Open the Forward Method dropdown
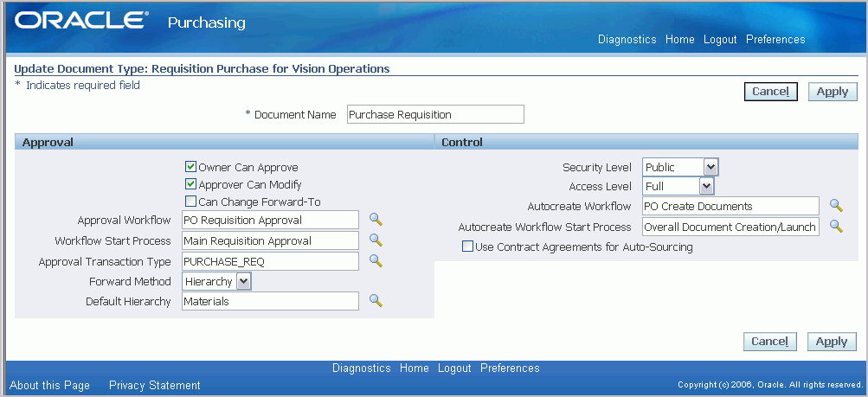868x397 pixels. click(x=217, y=281)
